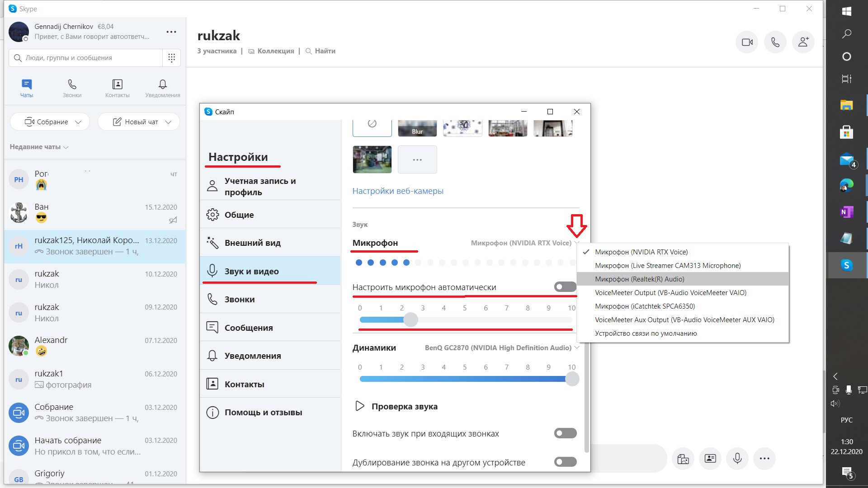This screenshot has height=488, width=868.
Task: Open the rukzak125, Николай chat
Action: [95, 246]
